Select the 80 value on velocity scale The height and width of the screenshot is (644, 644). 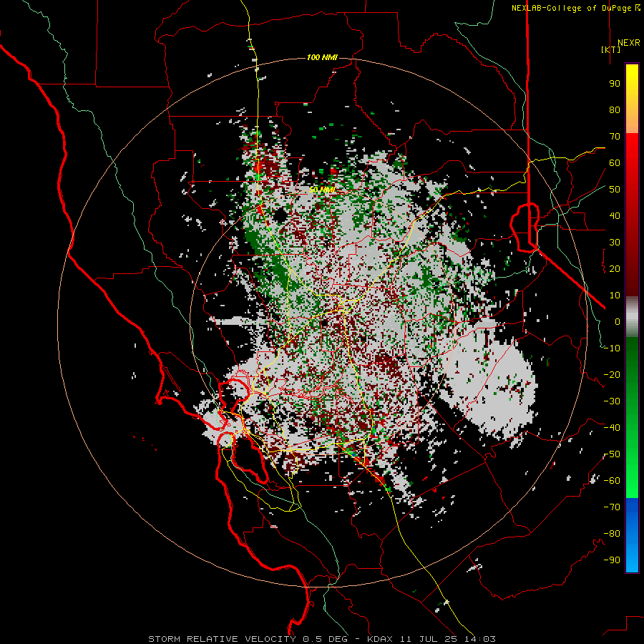[615, 109]
